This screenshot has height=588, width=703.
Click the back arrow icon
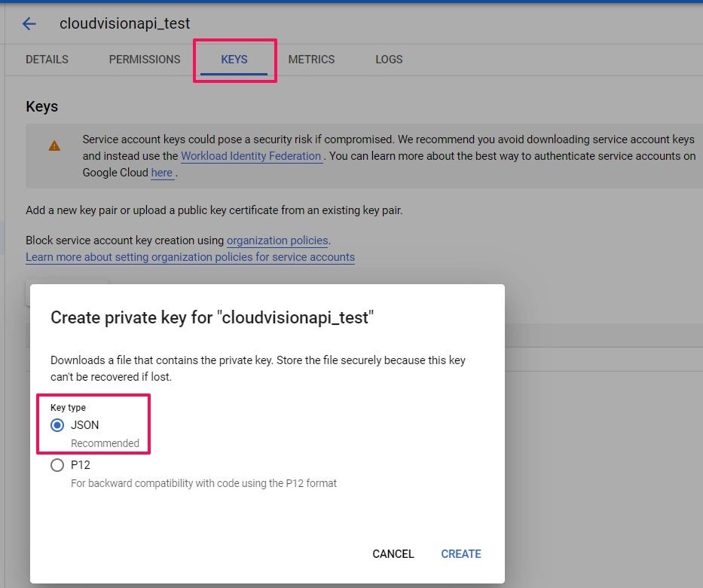click(29, 23)
